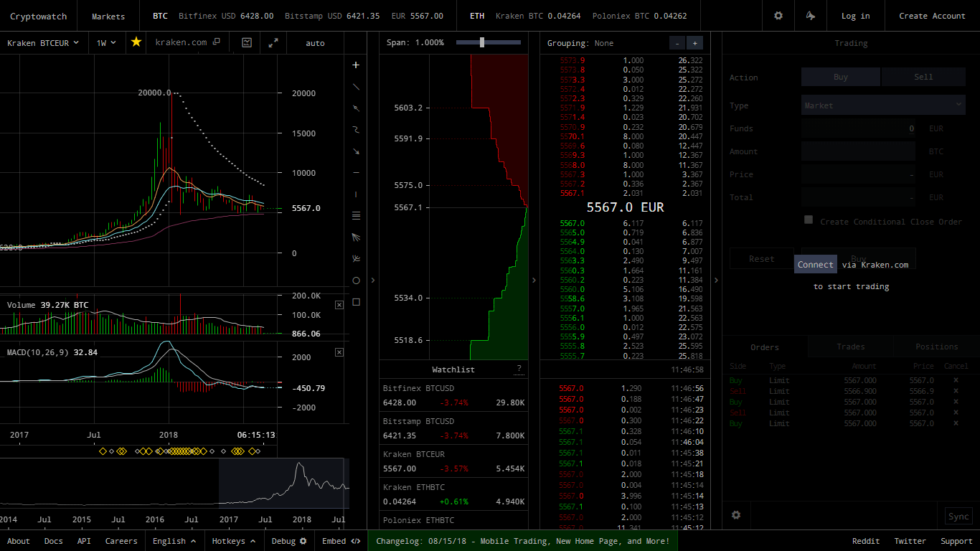Close the MACD indicator panel
This screenshot has height=551, width=980.
339,352
